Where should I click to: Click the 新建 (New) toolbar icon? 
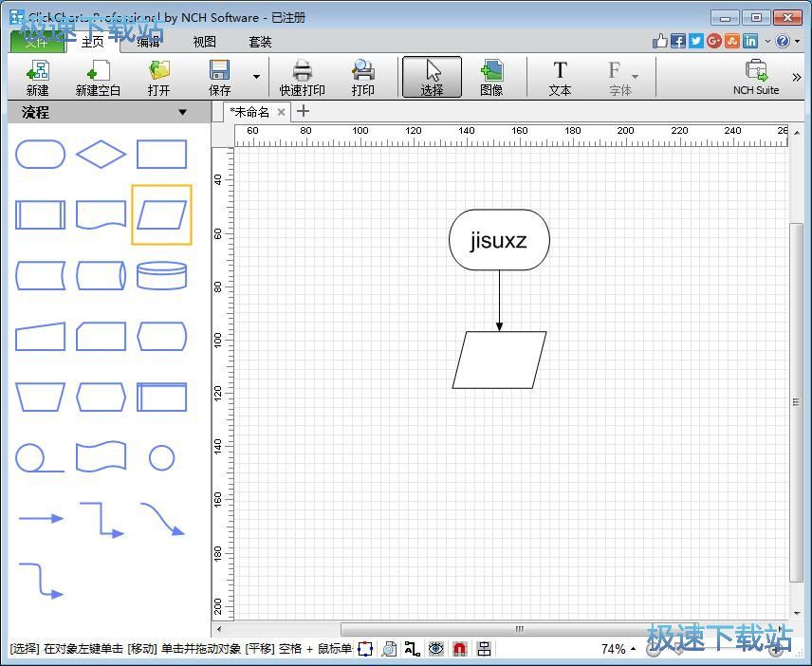click(x=37, y=77)
